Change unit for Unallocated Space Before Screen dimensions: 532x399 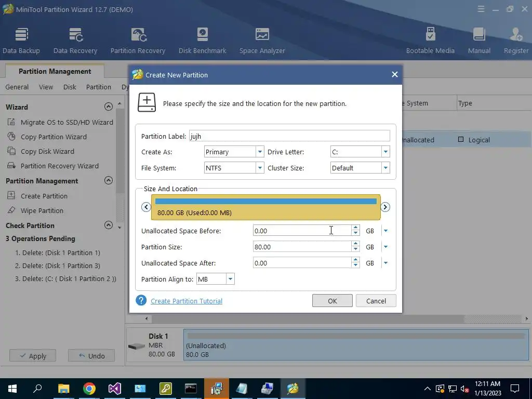tap(385, 231)
